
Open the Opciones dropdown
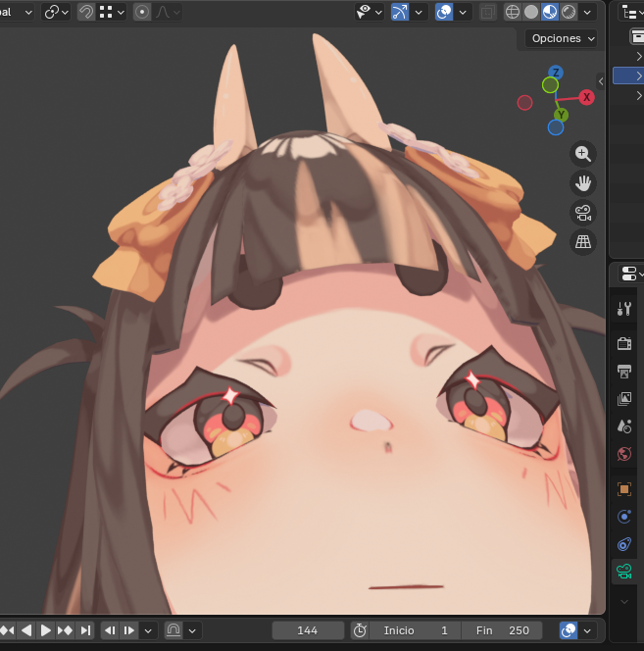tap(561, 38)
